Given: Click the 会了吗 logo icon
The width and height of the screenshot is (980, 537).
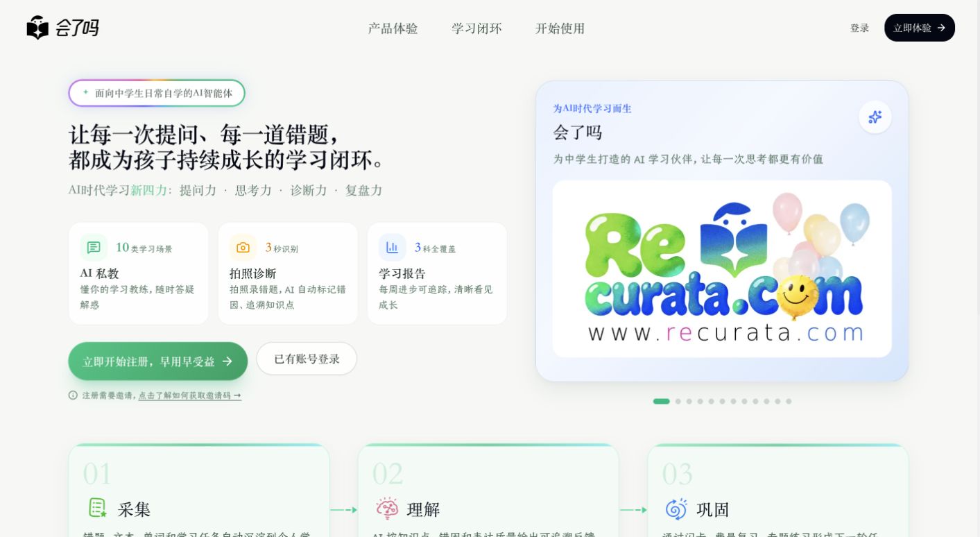Looking at the screenshot, I should tap(37, 28).
